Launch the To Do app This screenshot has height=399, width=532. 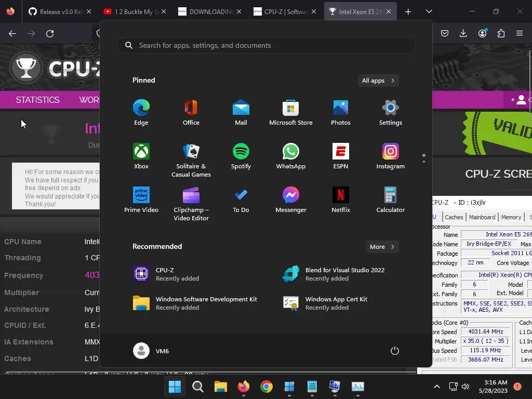241,200
